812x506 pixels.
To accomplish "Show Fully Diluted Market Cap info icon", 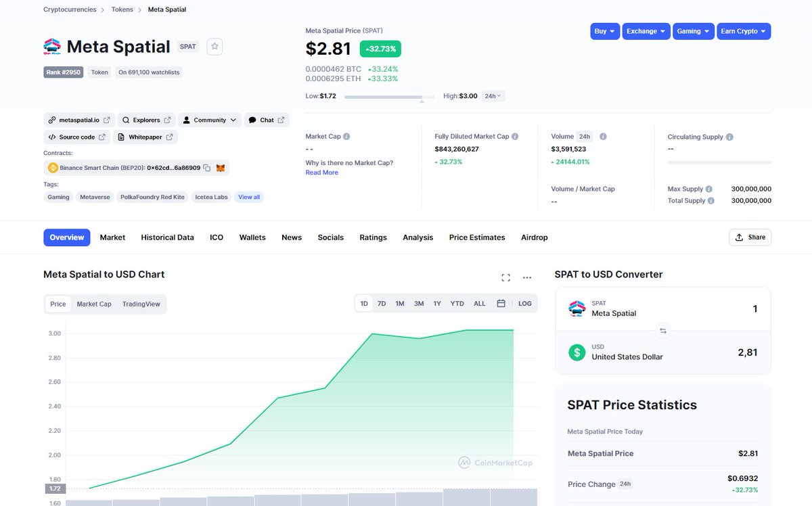I will tap(515, 137).
